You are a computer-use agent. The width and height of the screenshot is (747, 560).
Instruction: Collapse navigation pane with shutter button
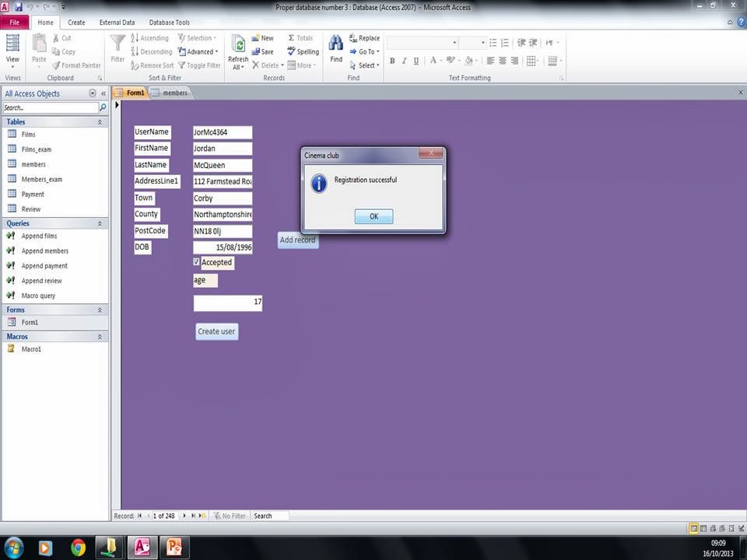pos(103,94)
